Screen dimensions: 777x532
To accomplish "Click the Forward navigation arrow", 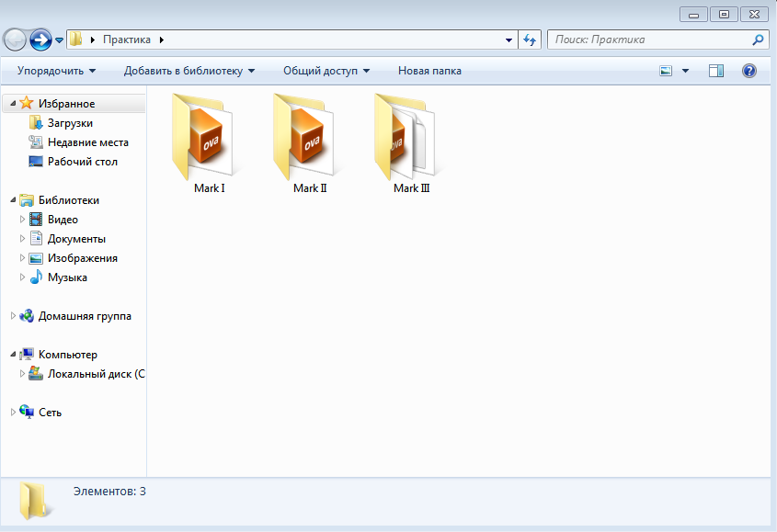I will coord(40,40).
